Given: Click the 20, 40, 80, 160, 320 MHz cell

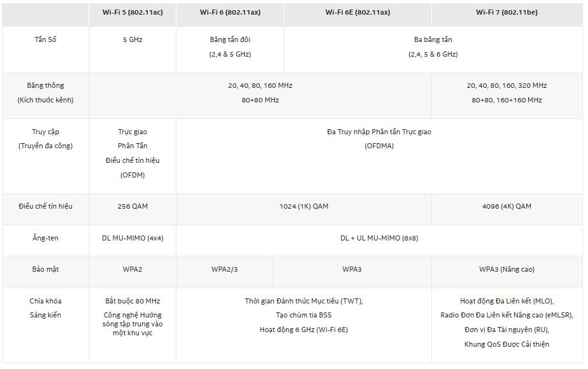Looking at the screenshot, I should [x=506, y=95].
